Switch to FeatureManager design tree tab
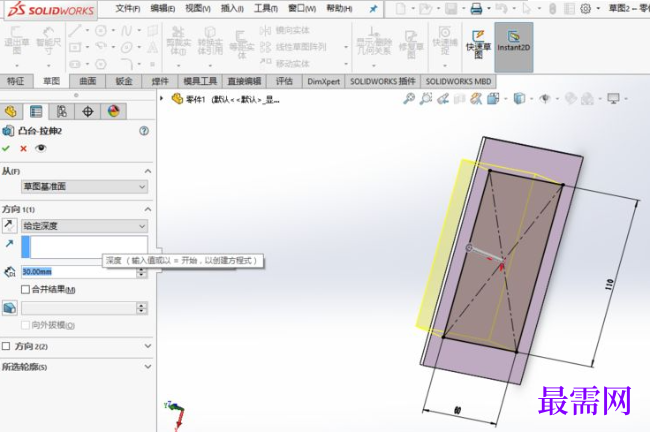650x432 pixels. [11, 111]
